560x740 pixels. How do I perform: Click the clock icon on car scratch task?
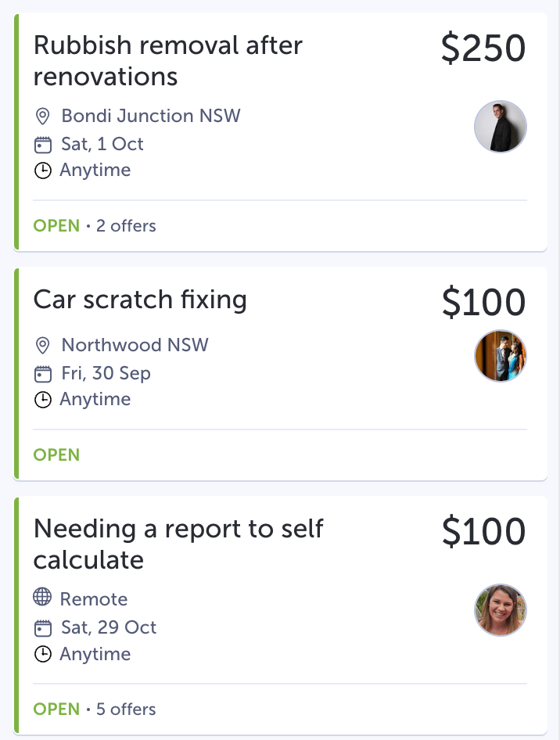[45, 399]
